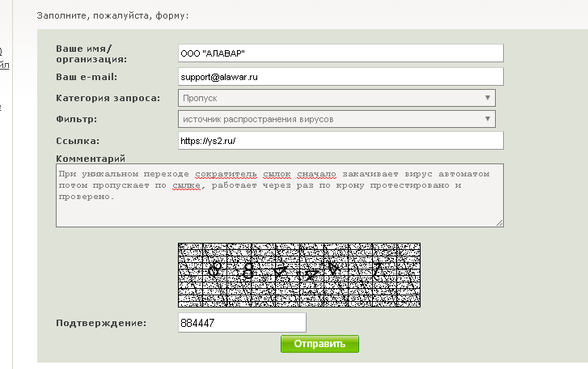Click the "Ваш e-mail:" label
This screenshot has width=588, height=369.
click(87, 77)
